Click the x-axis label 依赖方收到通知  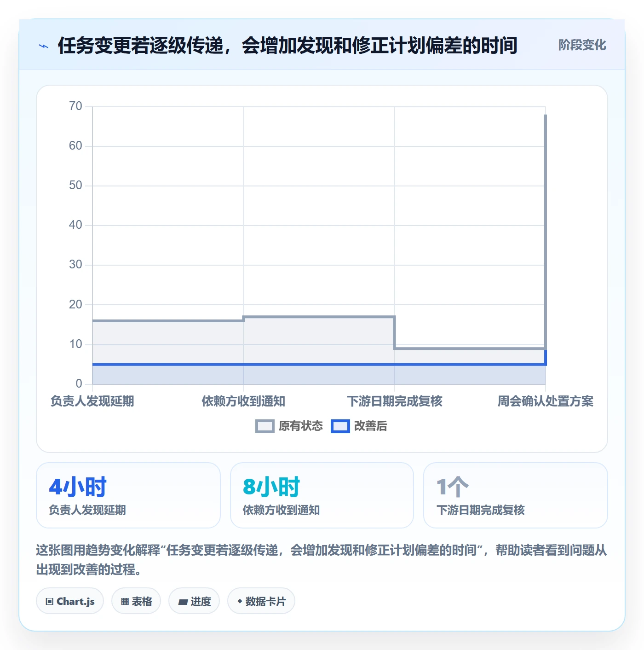pos(243,401)
